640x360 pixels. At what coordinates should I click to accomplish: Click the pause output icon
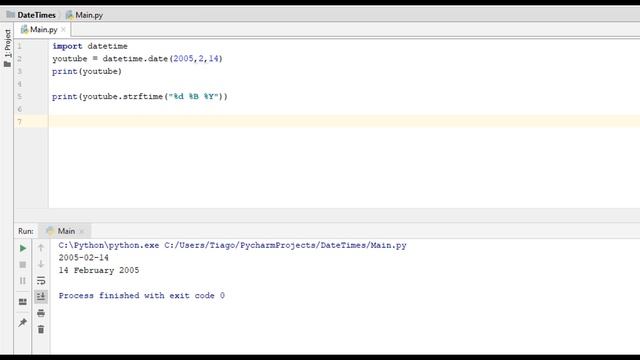click(23, 281)
